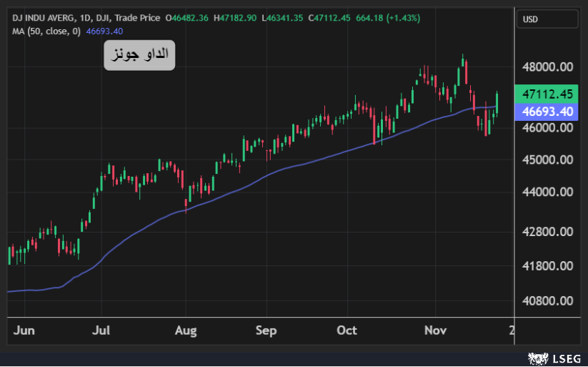Click the 42800.00 price axis label
588x367 pixels.
[548, 233]
